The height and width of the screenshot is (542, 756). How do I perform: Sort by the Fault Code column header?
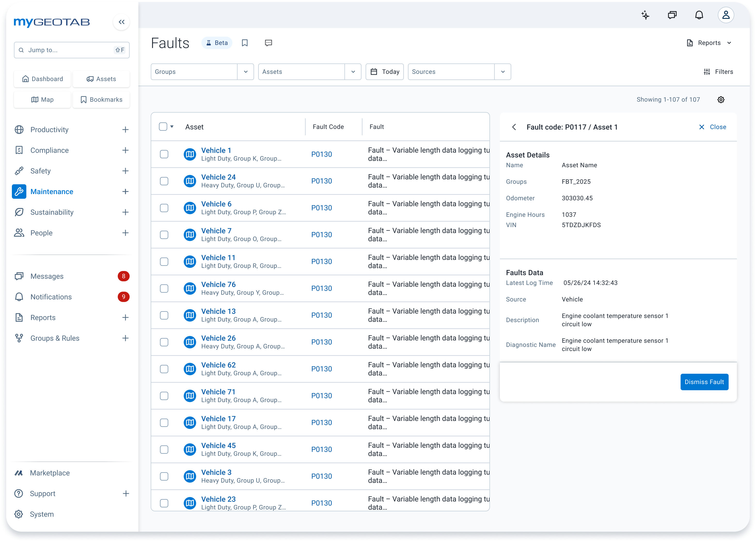click(328, 126)
